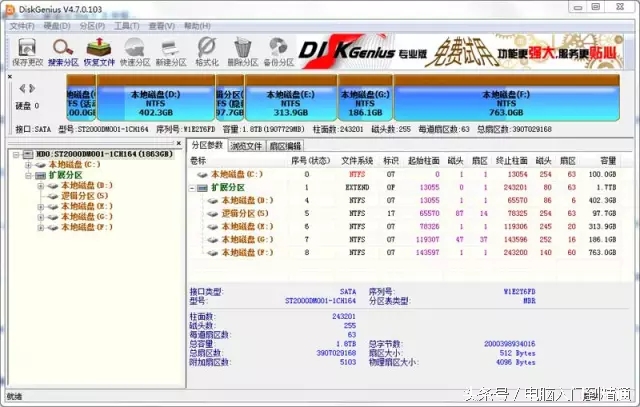Open Backup Partition (备份分区) icon
The image size is (640, 407).
coord(279,52)
